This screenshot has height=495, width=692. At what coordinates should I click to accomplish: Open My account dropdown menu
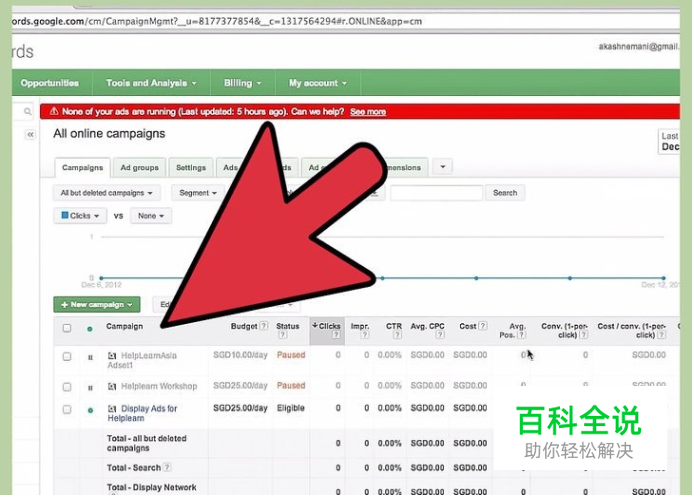(318, 83)
